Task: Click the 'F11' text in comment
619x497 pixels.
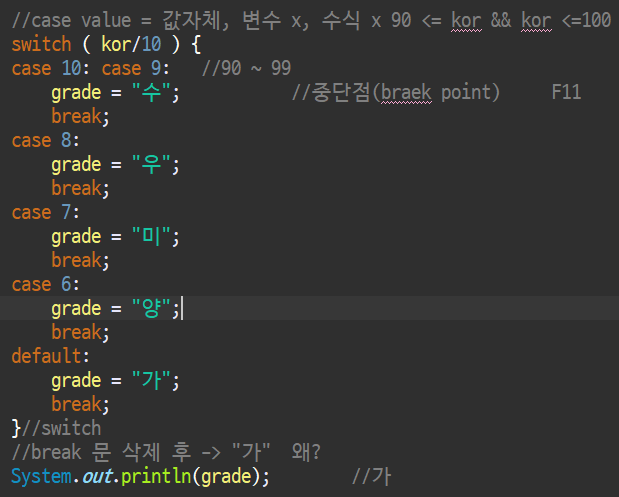Action: tap(566, 92)
